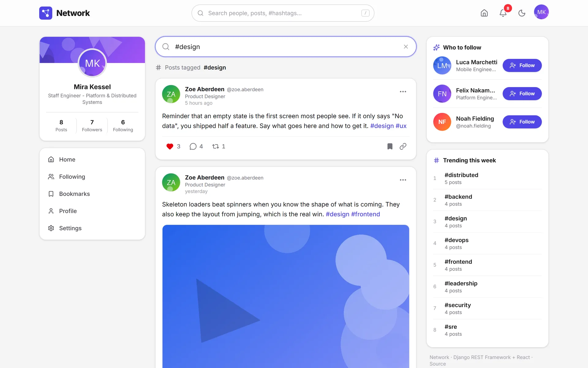
Task: Open Following in sidebar
Action: tap(92, 177)
